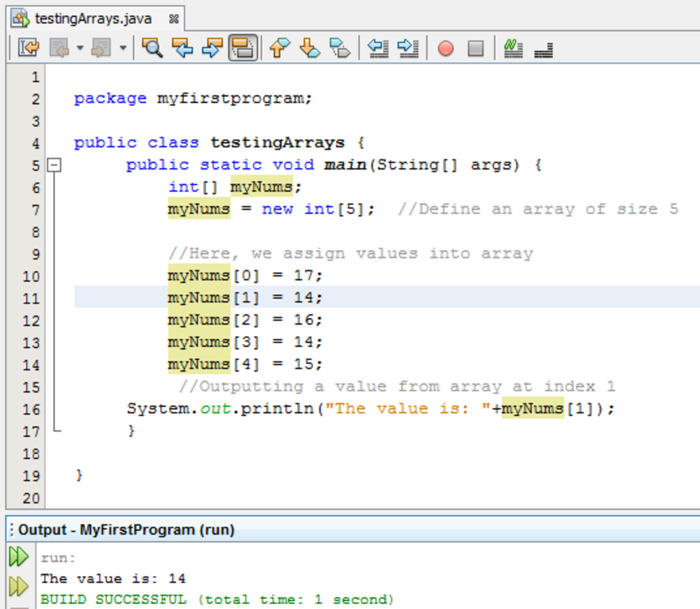Click the Comment code toolbar icon

pyautogui.click(x=513, y=48)
